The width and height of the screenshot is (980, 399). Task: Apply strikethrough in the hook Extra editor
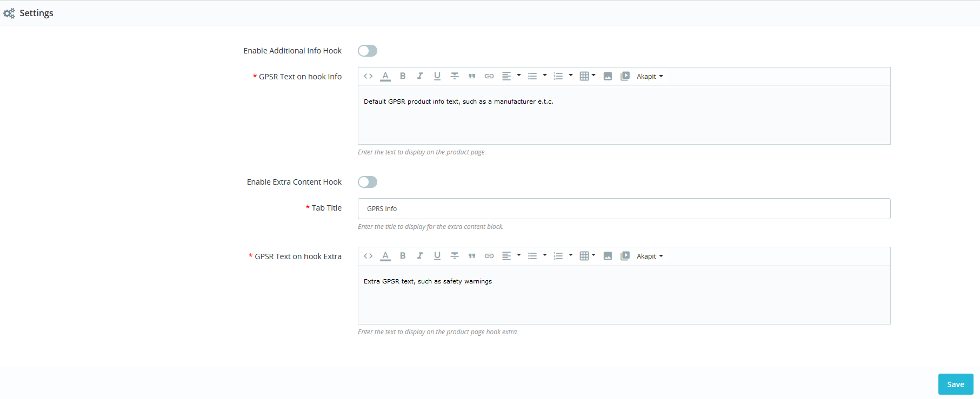(x=455, y=256)
